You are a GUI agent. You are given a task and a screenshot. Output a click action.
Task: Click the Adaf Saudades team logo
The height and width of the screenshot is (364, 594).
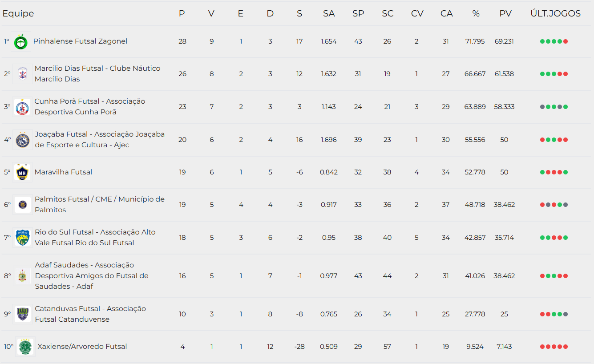click(22, 276)
